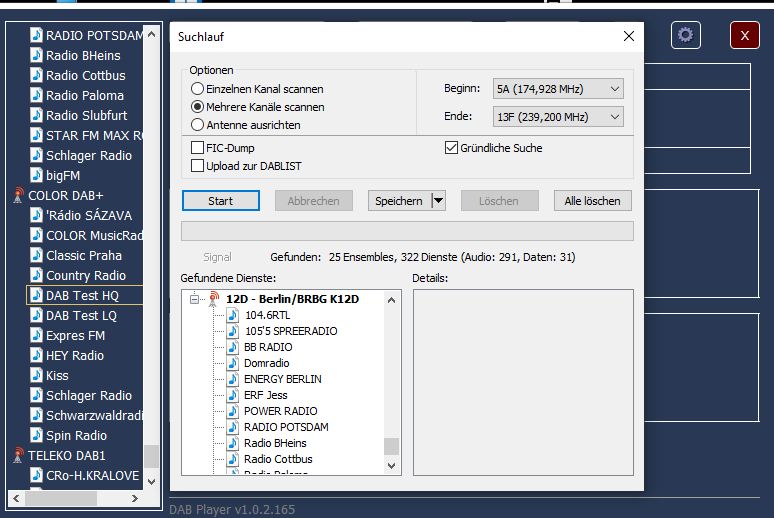Viewport: 774px width, 518px height.
Task: Select 'Rádio SÁZAVA in the sidebar
Action: point(89,215)
